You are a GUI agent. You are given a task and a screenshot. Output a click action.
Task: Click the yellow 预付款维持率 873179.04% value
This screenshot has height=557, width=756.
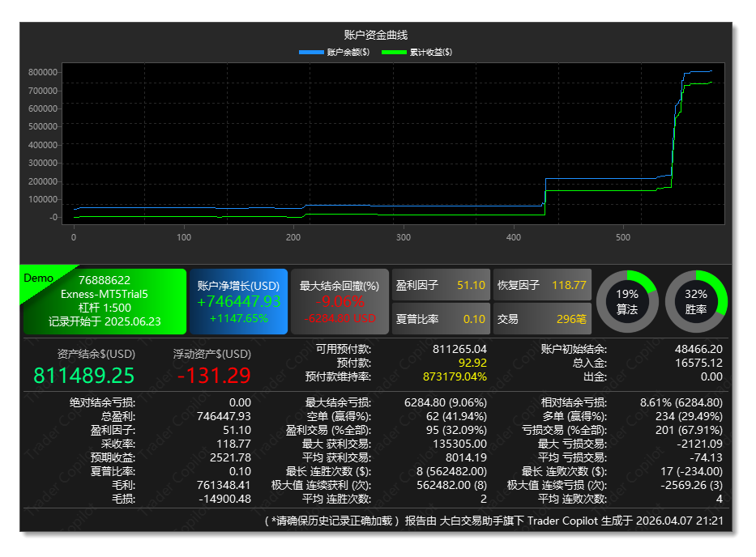(455, 376)
